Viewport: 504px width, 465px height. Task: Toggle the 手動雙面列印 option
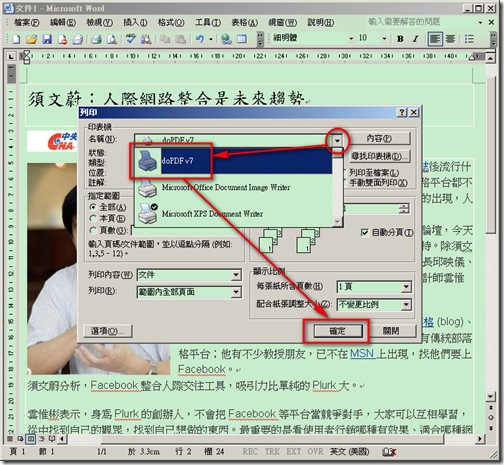(378, 183)
